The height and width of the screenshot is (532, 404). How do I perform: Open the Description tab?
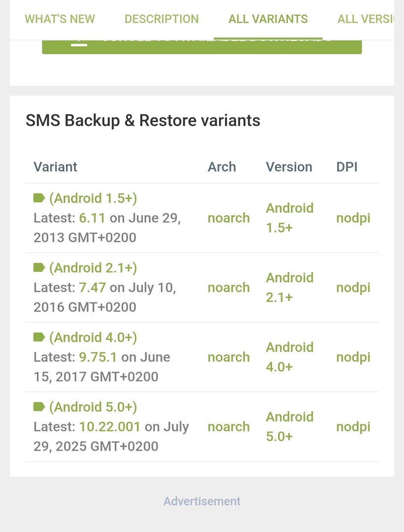(161, 19)
